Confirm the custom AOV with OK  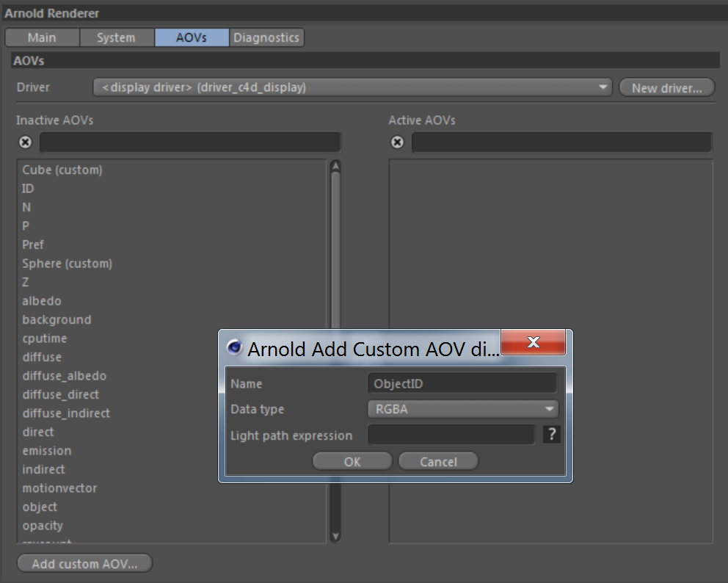tap(352, 460)
